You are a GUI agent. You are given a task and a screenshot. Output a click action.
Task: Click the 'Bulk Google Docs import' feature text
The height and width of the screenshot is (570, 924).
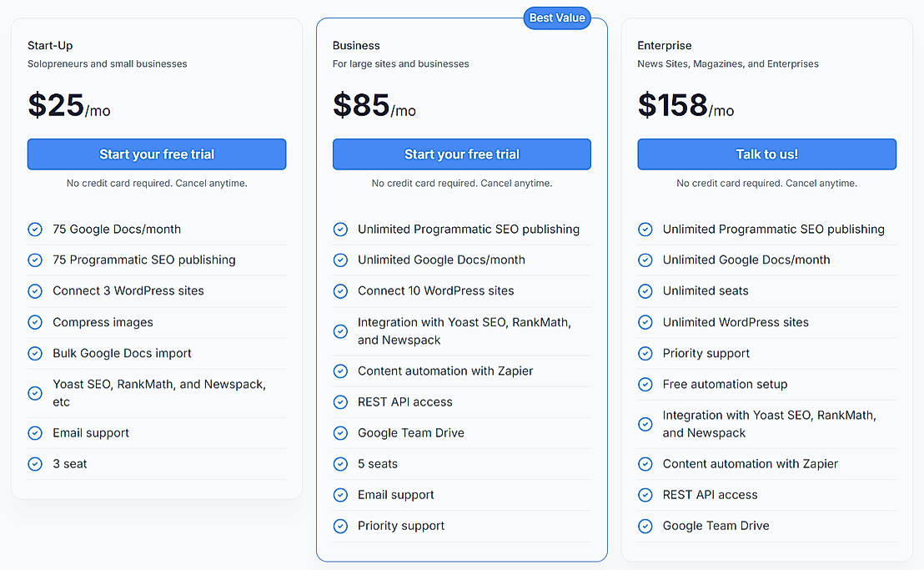(122, 354)
